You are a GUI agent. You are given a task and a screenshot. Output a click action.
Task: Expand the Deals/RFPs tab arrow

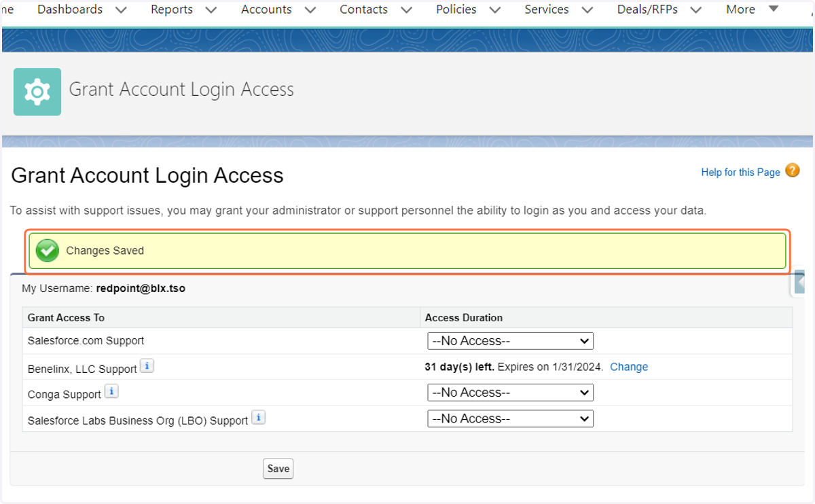tap(696, 10)
